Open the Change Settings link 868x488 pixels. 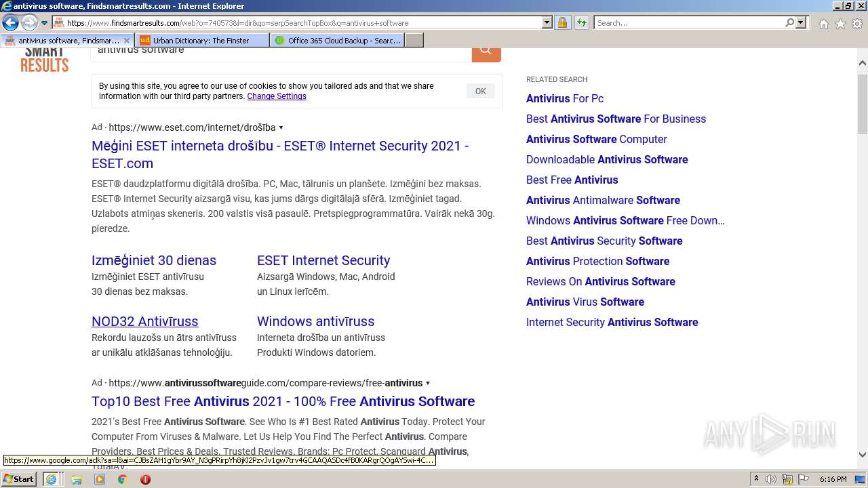277,96
